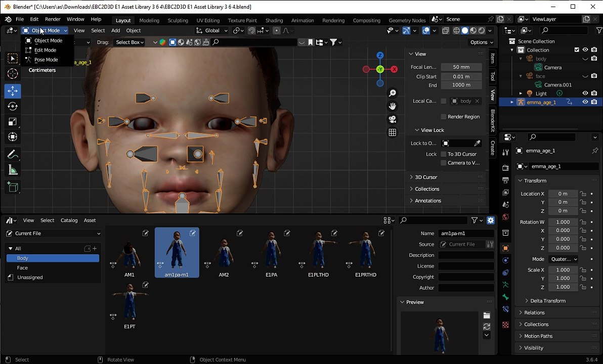The image size is (603, 364).
Task: Open the Render menu in top bar
Action: tap(53, 19)
